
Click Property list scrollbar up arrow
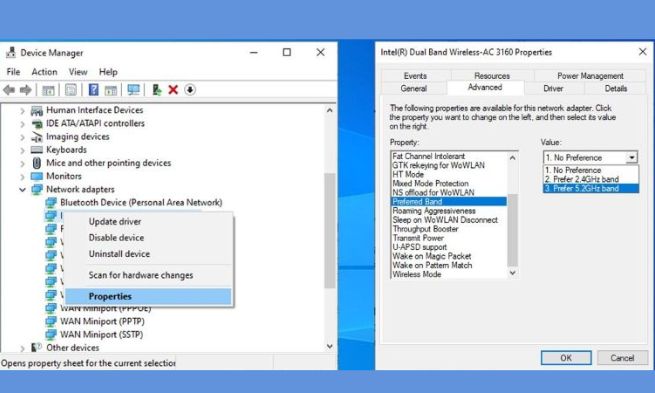513,157
